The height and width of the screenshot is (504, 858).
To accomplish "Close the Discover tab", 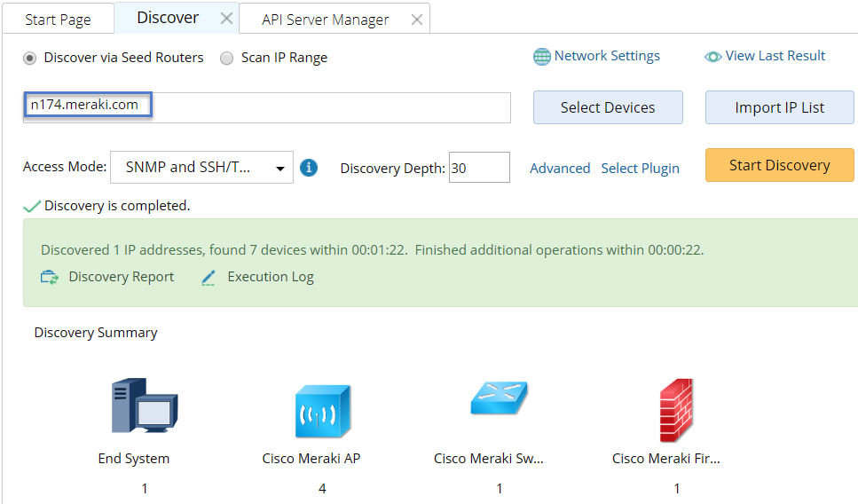I will point(226,19).
